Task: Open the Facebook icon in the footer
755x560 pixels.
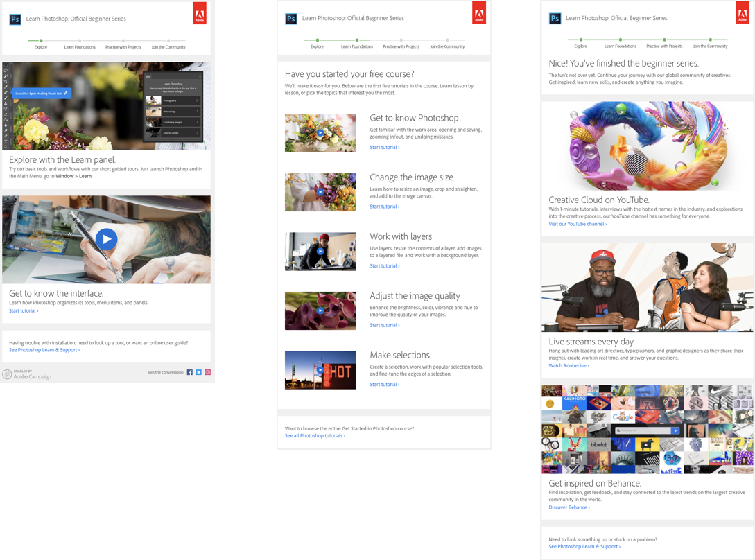Action: coord(190,372)
